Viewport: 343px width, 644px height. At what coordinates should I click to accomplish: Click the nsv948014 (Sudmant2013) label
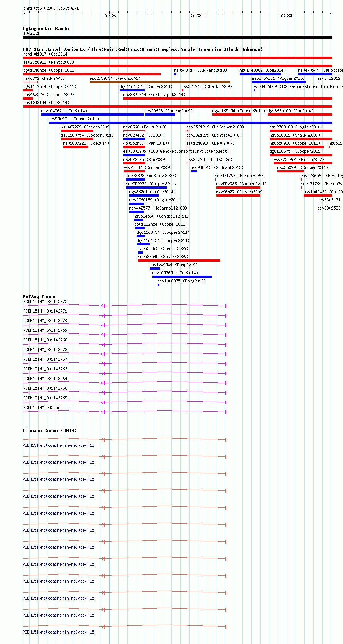click(200, 70)
